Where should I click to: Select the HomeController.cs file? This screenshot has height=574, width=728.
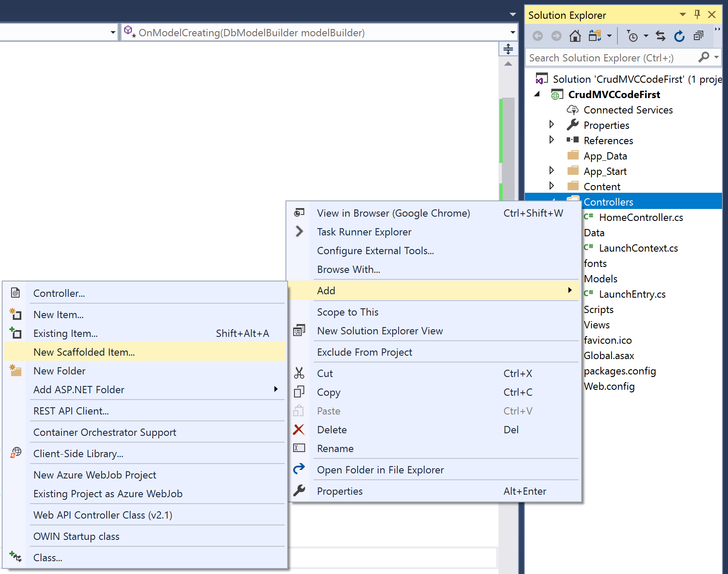click(641, 217)
